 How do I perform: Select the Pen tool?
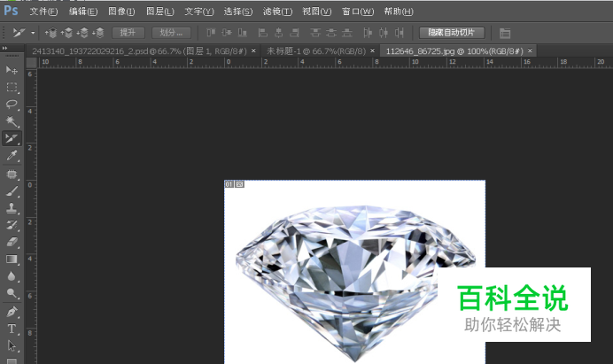12,312
